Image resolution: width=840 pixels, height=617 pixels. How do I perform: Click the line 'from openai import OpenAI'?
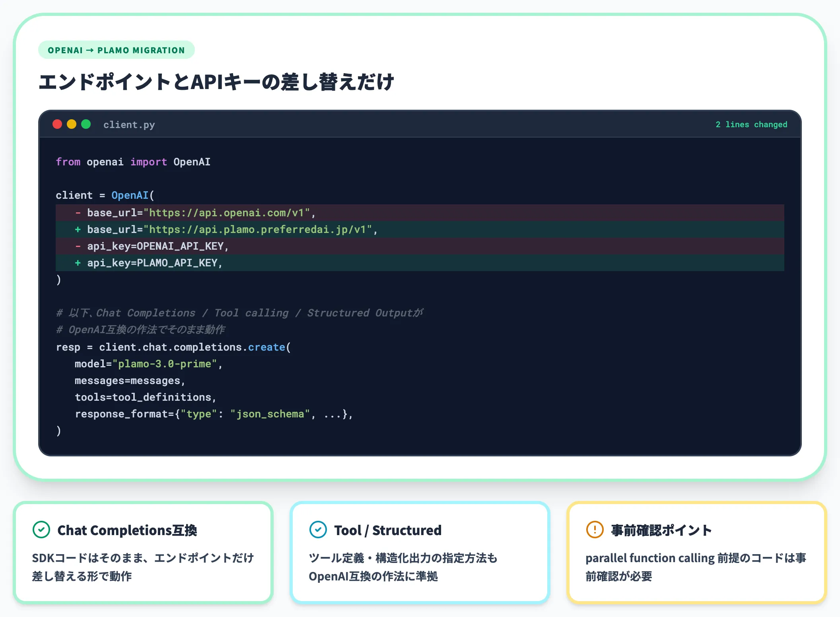[133, 162]
